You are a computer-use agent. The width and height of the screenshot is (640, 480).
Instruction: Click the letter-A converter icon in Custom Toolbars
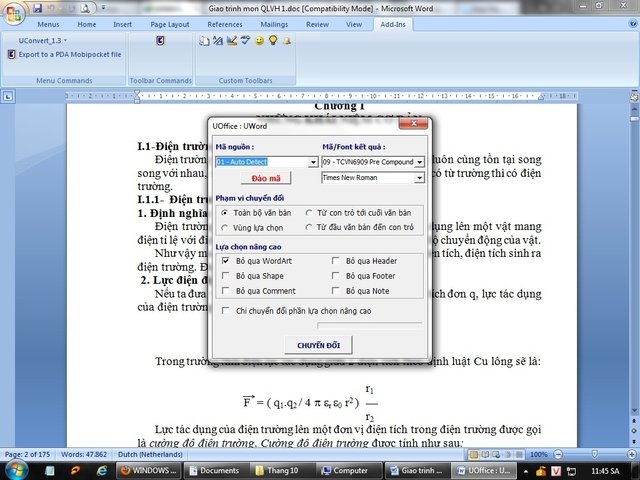tap(218, 40)
